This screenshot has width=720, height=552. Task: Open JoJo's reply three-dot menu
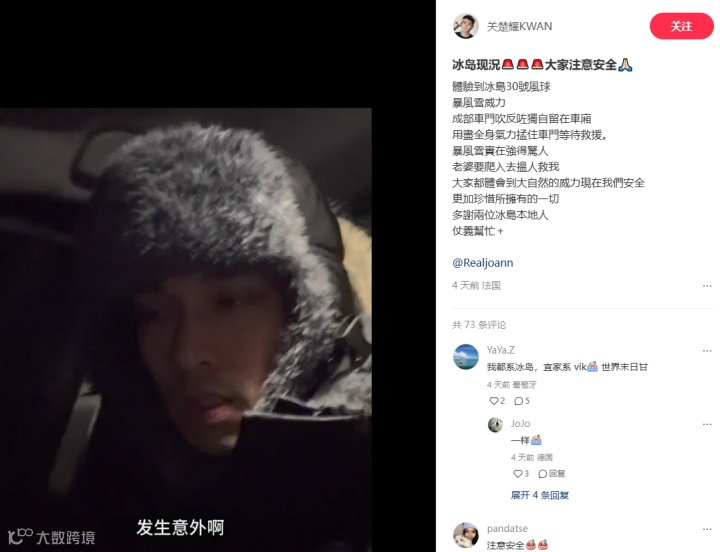click(707, 424)
